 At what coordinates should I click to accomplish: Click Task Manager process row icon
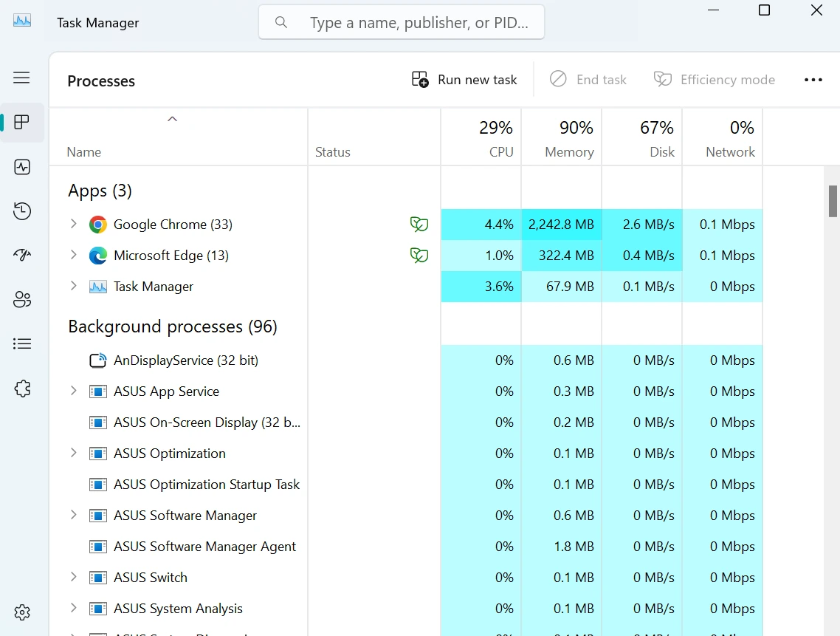(97, 287)
